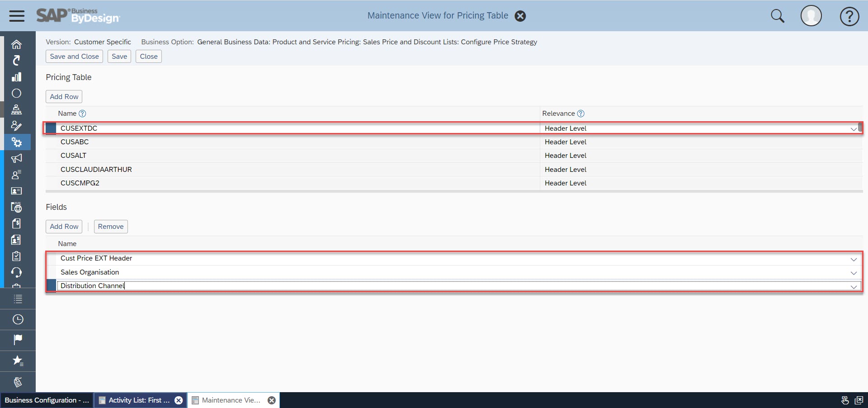Close the Maintenance View bottom tab
The height and width of the screenshot is (408, 868).
tap(272, 400)
